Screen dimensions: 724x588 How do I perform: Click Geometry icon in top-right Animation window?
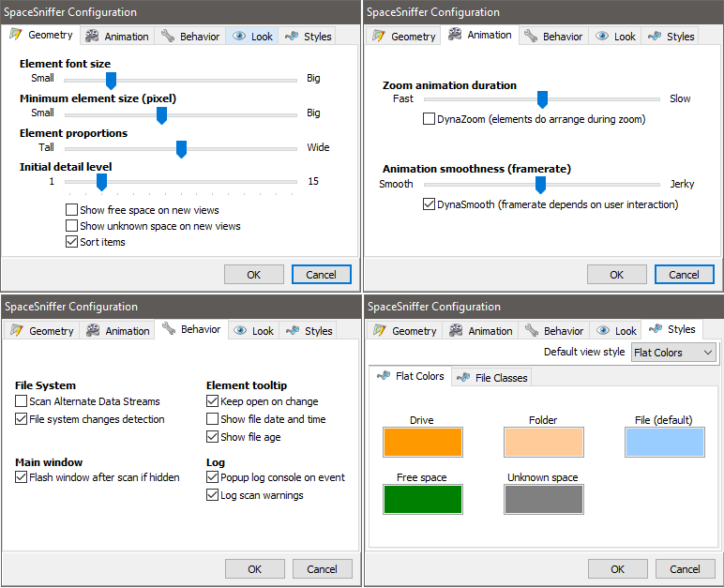click(x=379, y=36)
